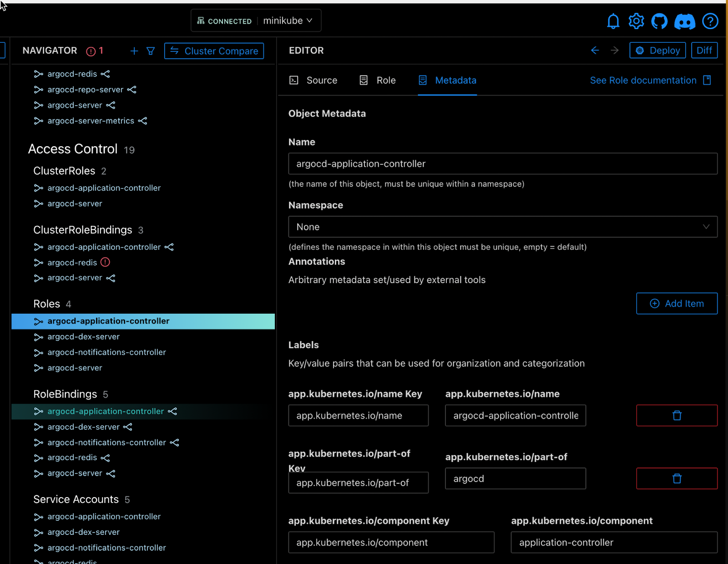The image size is (728, 564).
Task: Click the RoleBindings subsection heading
Action: pos(65,394)
